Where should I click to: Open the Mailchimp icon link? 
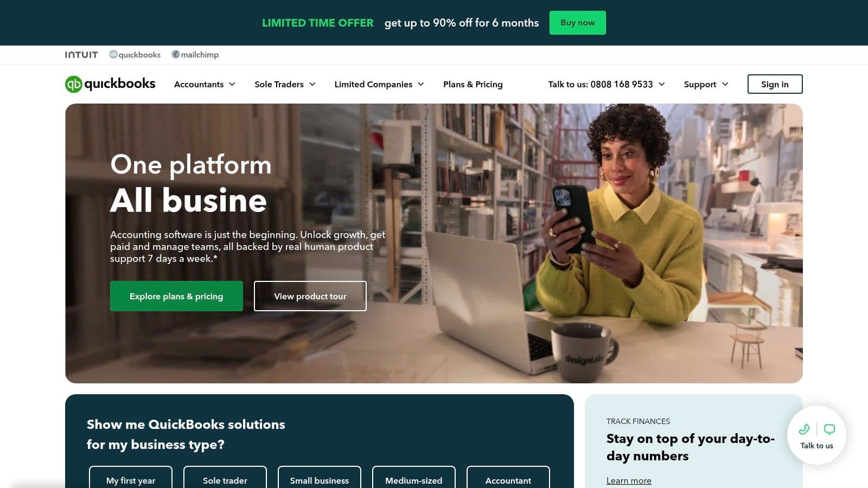coord(176,54)
